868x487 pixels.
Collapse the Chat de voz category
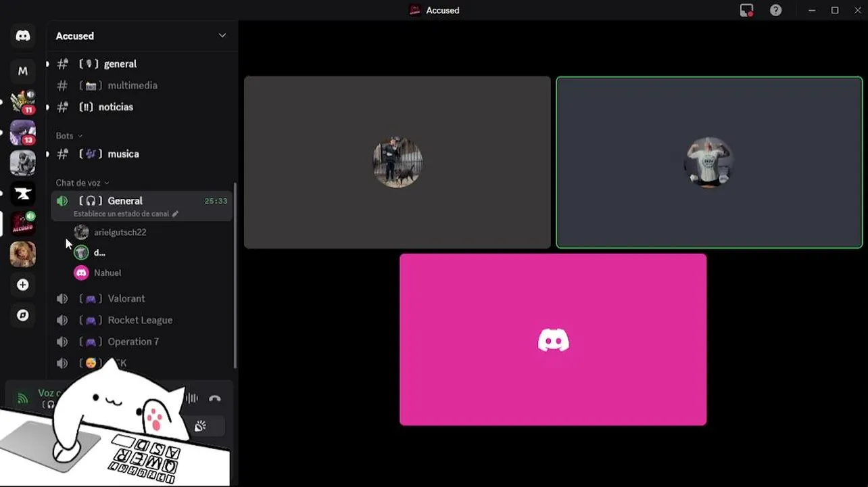coord(82,183)
